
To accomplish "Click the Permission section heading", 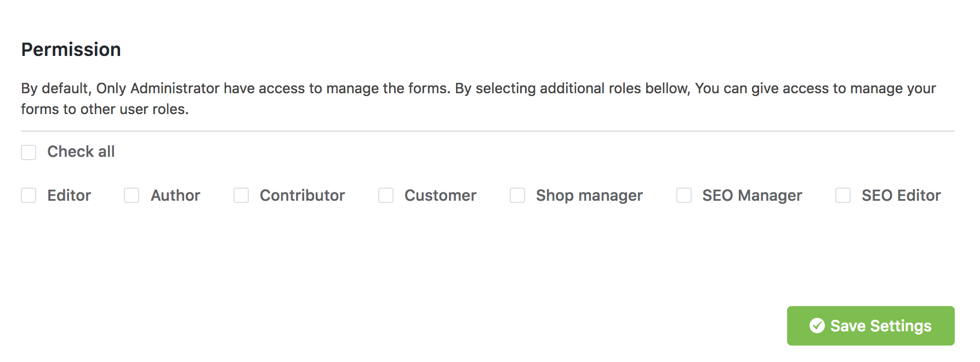I will (71, 50).
